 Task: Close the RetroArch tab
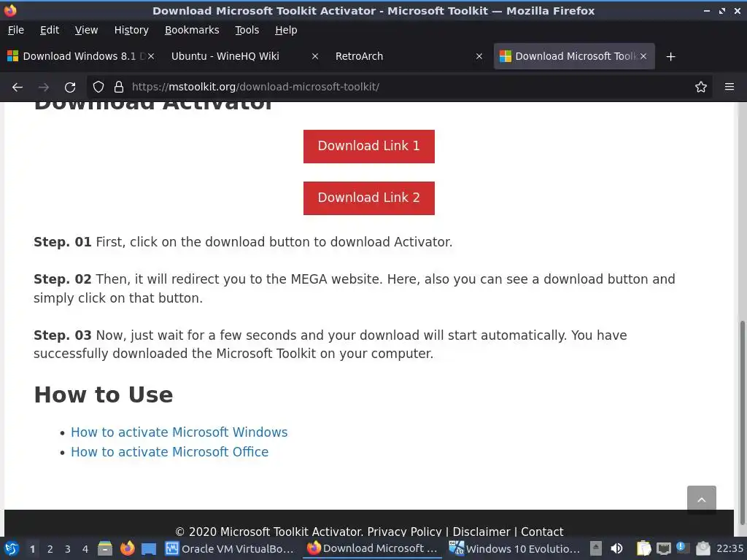coord(479,56)
